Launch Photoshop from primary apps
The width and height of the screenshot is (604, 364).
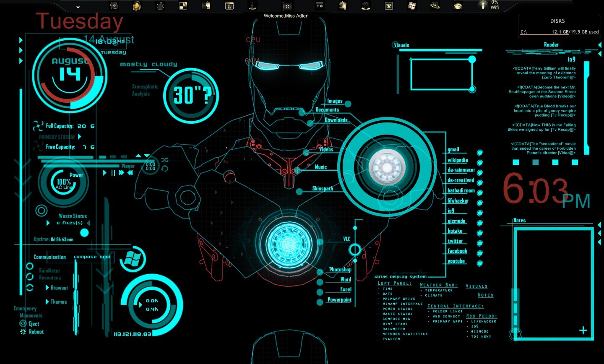pos(340,270)
